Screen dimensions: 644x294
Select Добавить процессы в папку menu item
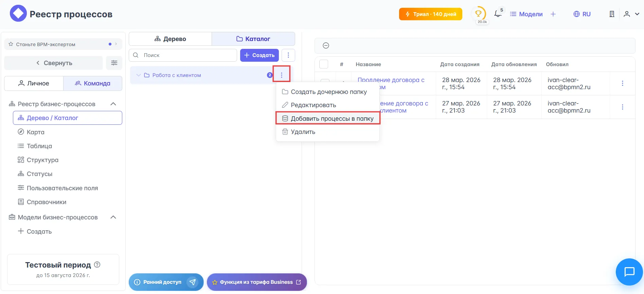tap(327, 119)
